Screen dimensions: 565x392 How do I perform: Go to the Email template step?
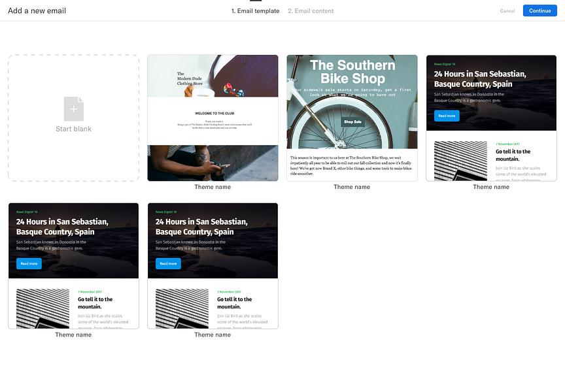[x=255, y=11]
